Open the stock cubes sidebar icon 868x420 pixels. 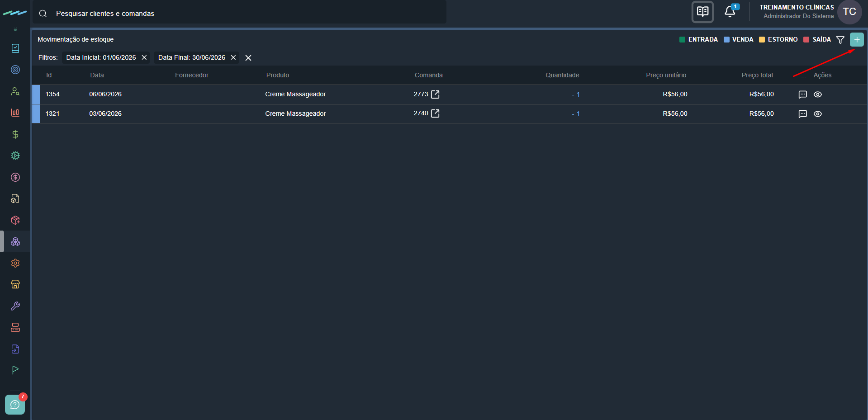coord(15,241)
